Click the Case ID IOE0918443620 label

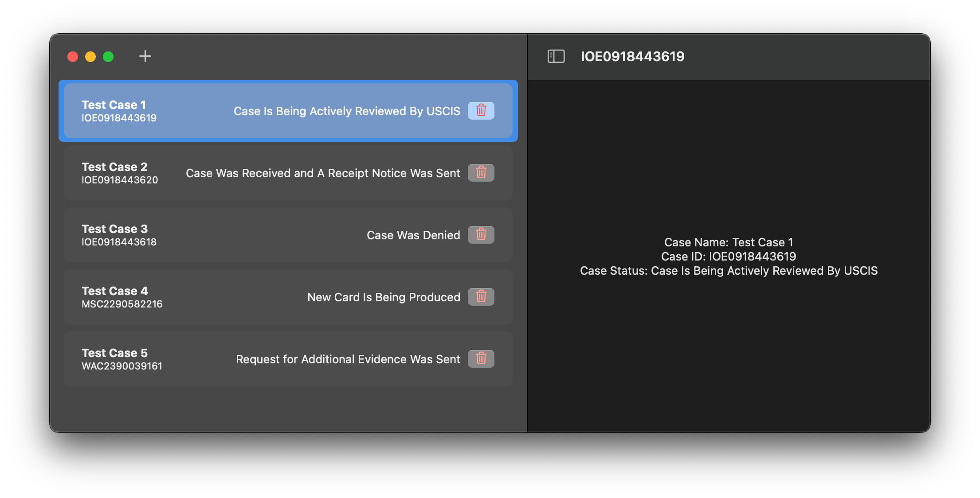tap(120, 179)
